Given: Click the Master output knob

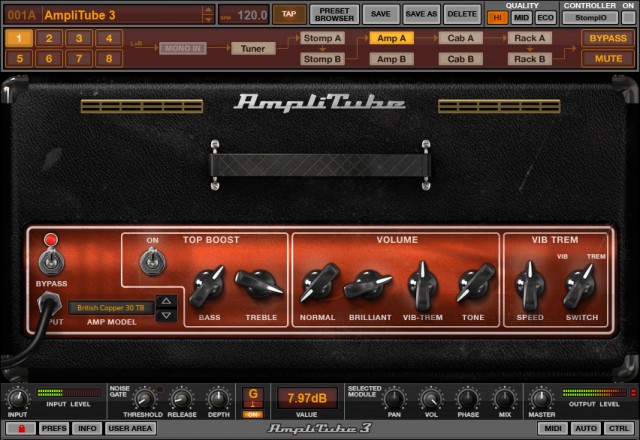Looking at the screenshot, I should pyautogui.click(x=541, y=398).
